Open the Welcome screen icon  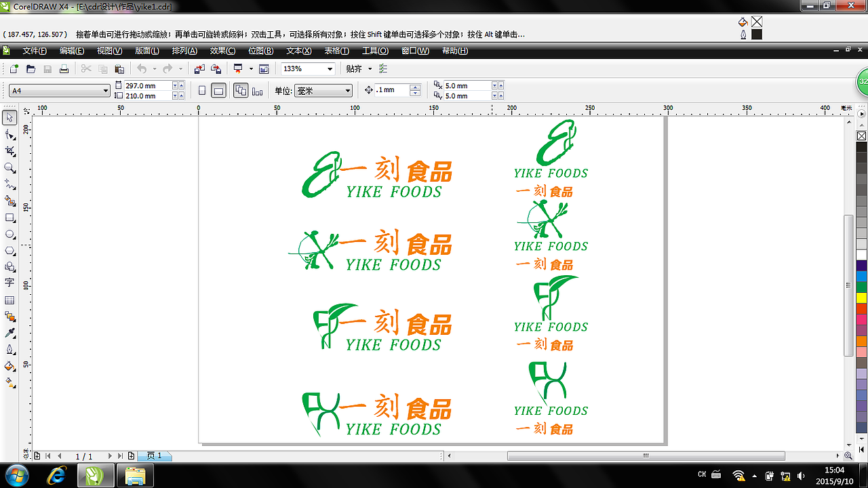pyautogui.click(x=264, y=68)
